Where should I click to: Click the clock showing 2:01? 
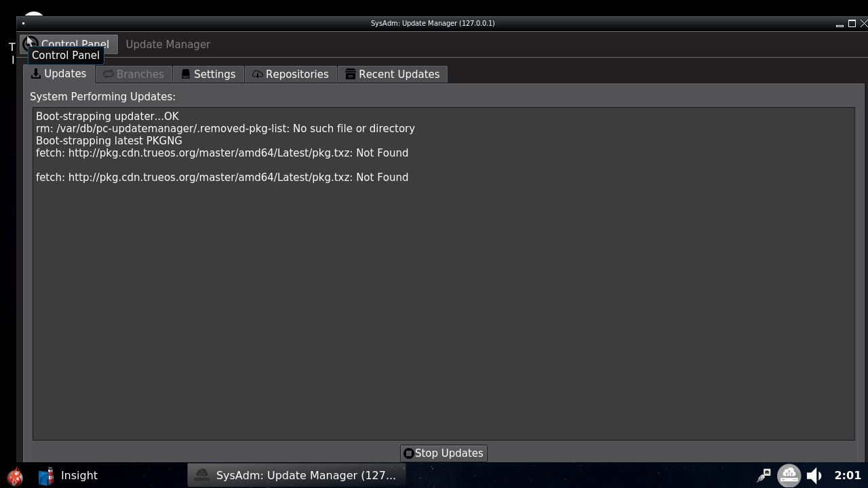pos(848,476)
